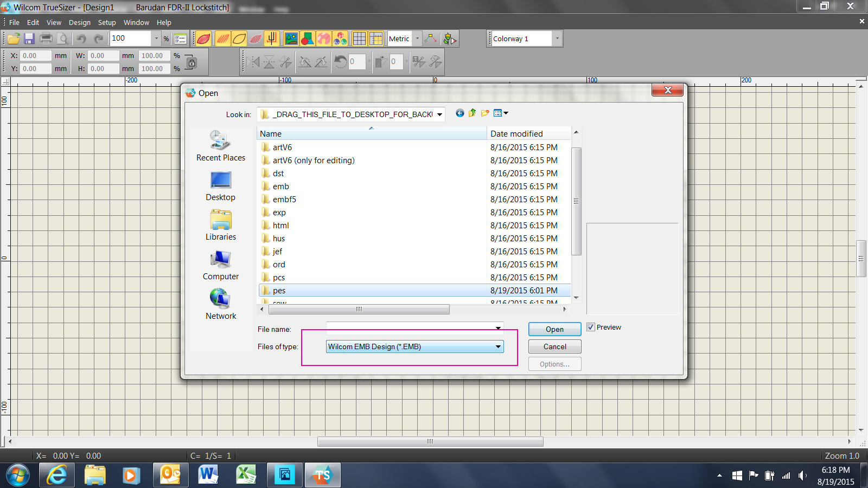The width and height of the screenshot is (868, 488).
Task: Open the View menu
Action: click(54, 22)
